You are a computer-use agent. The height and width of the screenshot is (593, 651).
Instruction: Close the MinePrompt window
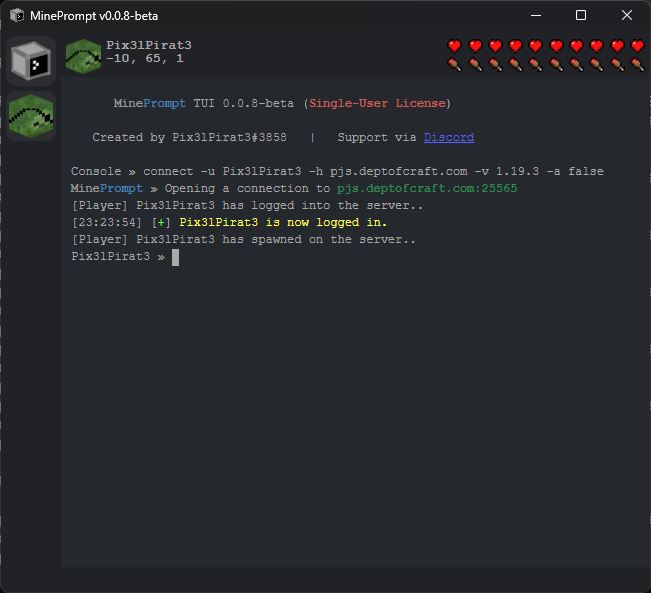click(x=627, y=15)
